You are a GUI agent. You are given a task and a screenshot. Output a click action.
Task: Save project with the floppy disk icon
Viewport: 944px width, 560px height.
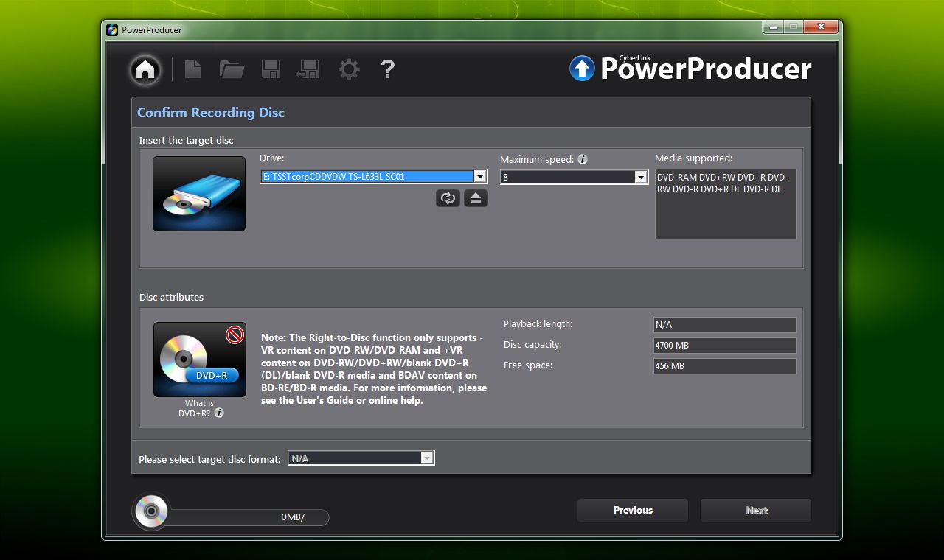coord(271,69)
